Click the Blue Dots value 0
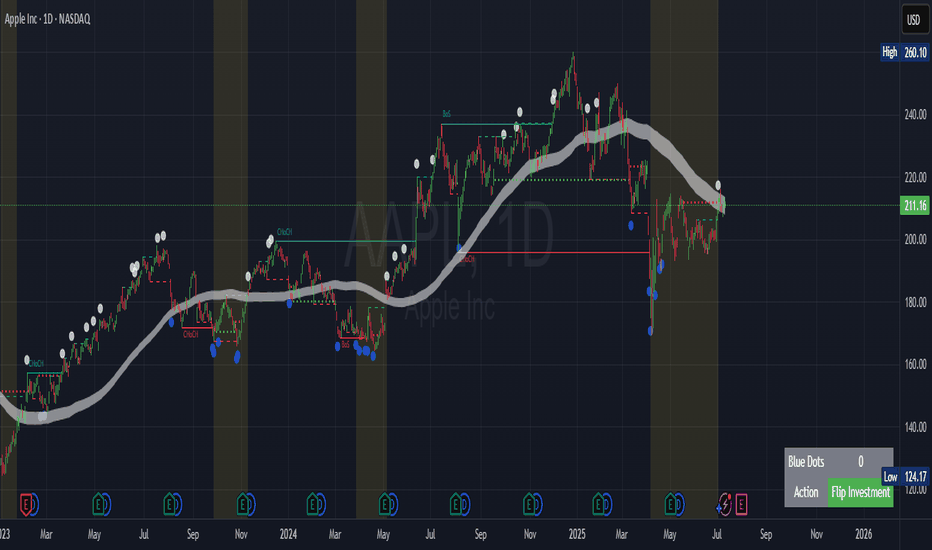Screen dimensions: 932x550 [x=861, y=462]
